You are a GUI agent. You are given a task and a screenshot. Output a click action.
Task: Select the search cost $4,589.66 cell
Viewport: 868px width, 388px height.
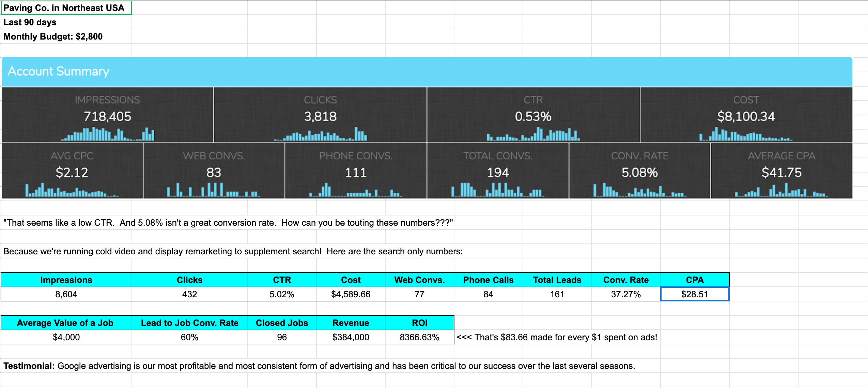(351, 294)
